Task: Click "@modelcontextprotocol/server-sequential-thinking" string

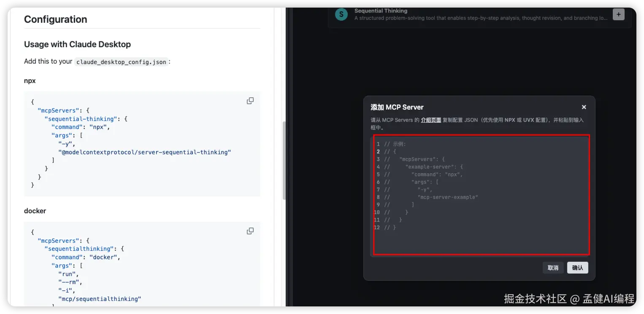Action: [145, 152]
